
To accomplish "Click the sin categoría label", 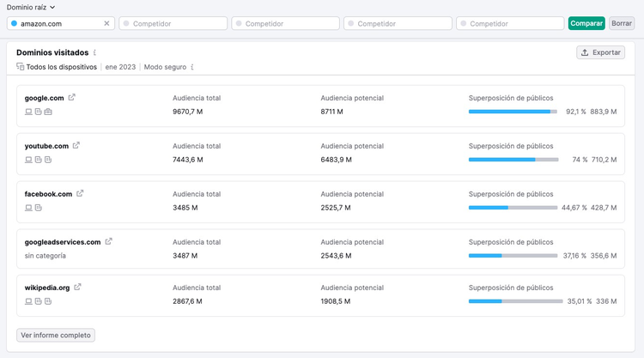I will tap(46, 256).
